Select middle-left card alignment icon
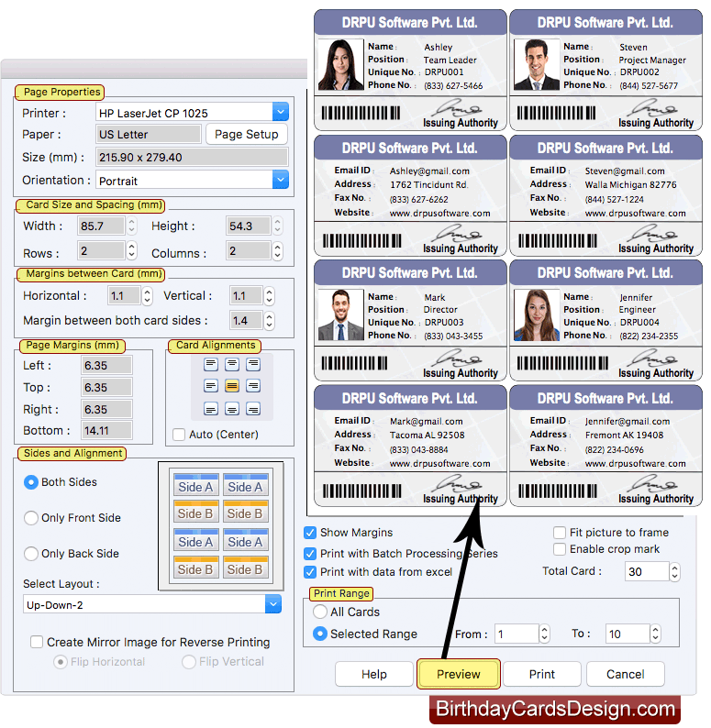The width and height of the screenshot is (711, 728). click(211, 386)
